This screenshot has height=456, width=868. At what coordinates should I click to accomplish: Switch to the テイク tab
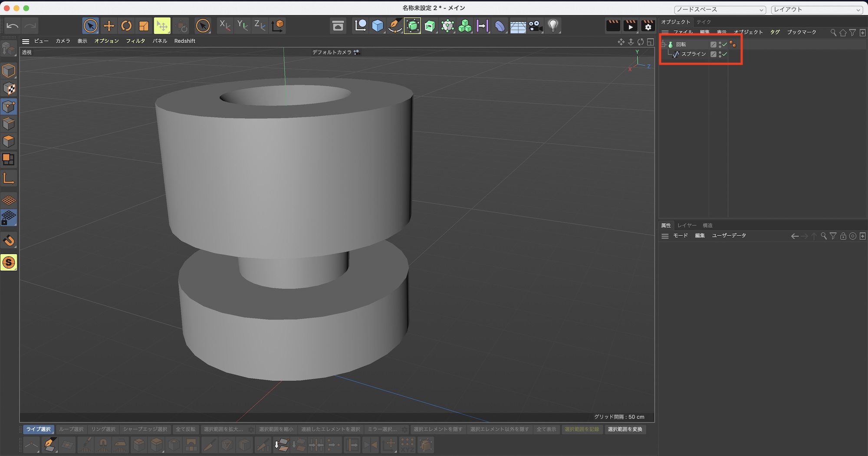(x=704, y=22)
